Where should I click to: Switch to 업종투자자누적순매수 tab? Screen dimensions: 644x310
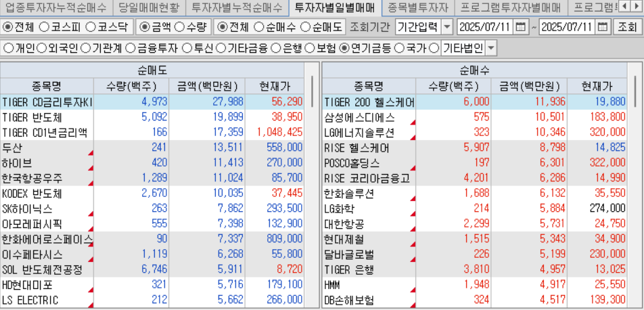55,7
